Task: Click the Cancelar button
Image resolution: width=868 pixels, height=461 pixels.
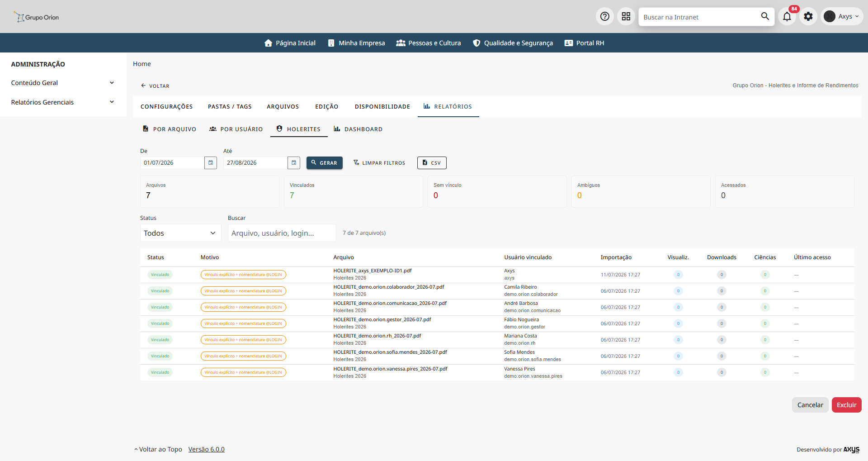Action: point(810,405)
